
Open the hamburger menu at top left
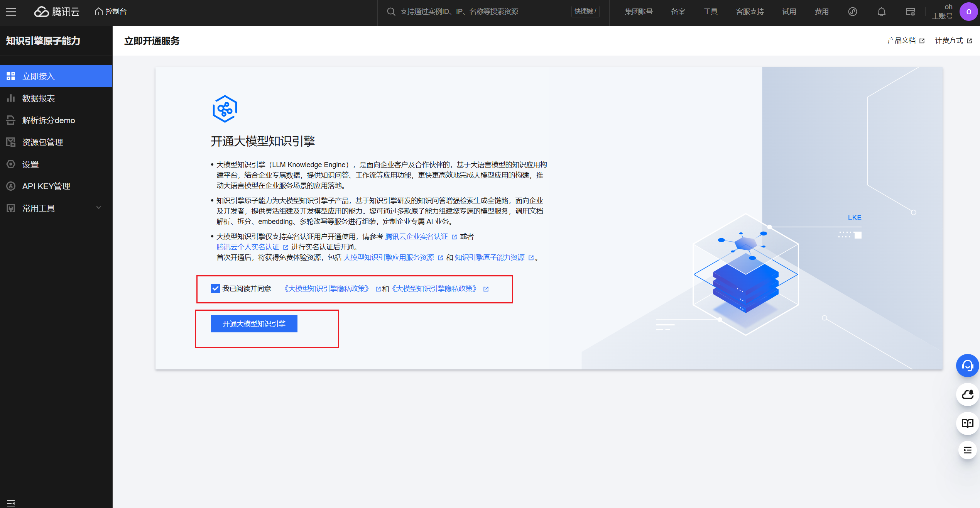(x=11, y=12)
